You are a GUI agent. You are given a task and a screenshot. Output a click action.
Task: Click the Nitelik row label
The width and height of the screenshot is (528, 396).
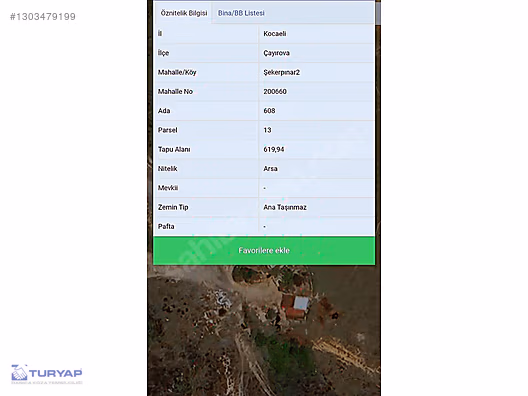[167, 169]
